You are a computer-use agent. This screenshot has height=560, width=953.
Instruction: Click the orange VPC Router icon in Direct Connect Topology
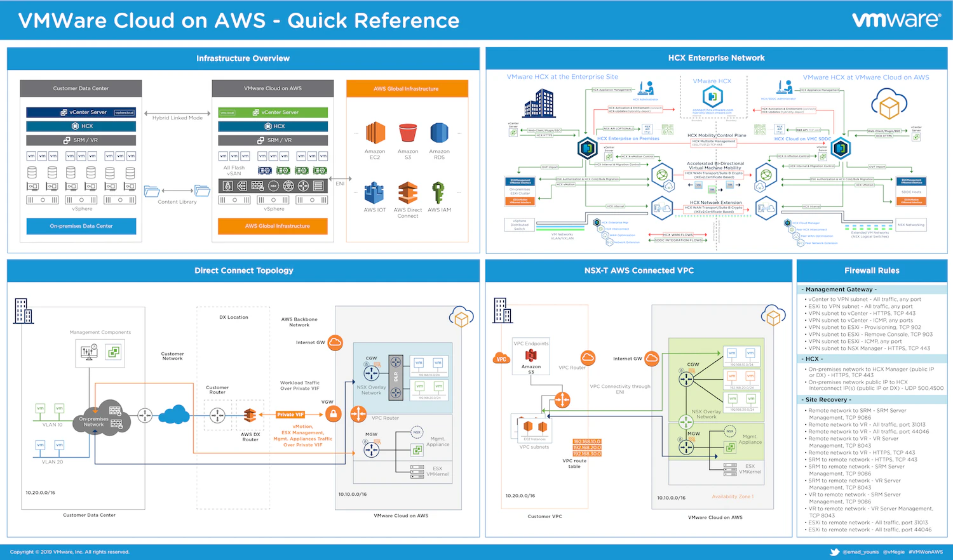(x=358, y=415)
